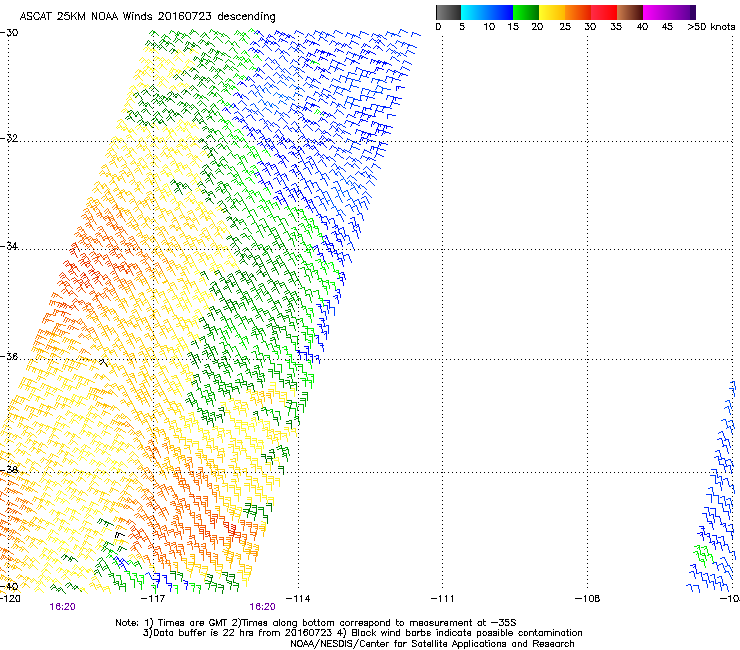Click the cyan-blue 5-15 knots color band
Viewport: 740px width, 650px height.
486,12
